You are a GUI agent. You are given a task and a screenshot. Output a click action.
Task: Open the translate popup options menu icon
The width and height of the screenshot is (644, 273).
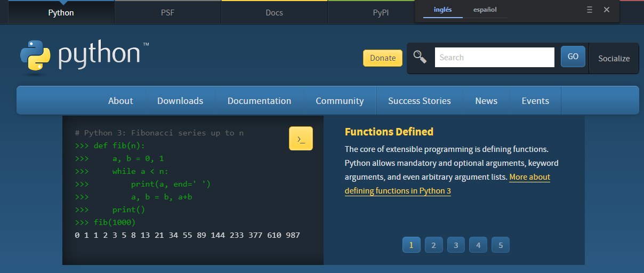click(x=590, y=10)
